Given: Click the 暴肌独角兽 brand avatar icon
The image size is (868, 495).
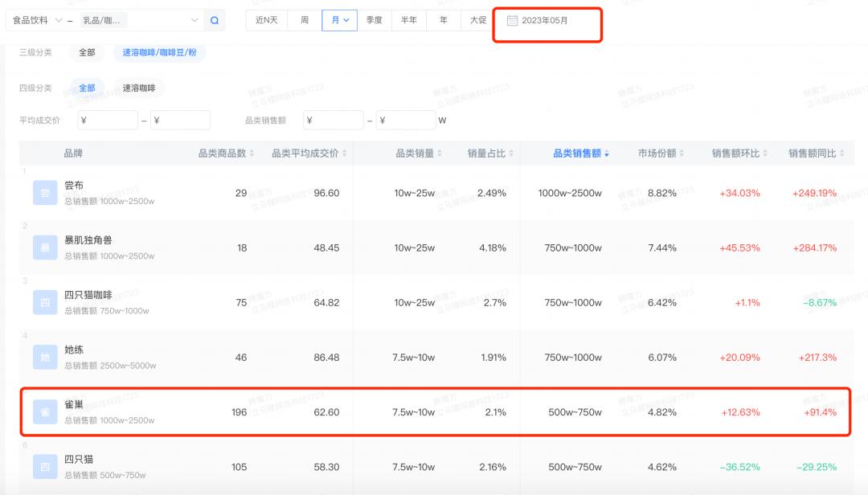Looking at the screenshot, I should click(x=45, y=248).
